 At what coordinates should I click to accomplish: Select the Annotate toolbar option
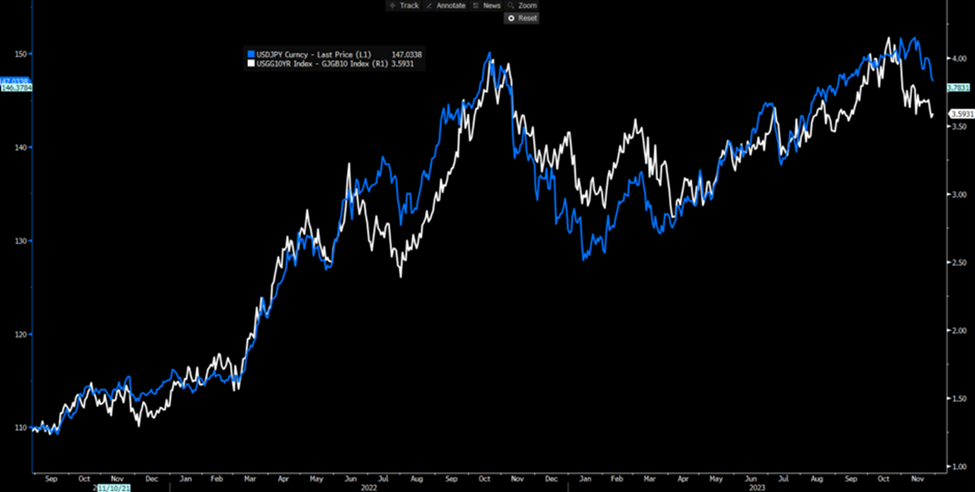click(x=449, y=6)
